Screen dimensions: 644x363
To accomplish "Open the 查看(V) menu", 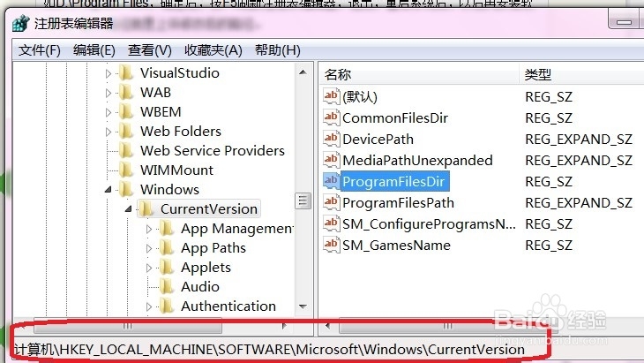I will (149, 50).
